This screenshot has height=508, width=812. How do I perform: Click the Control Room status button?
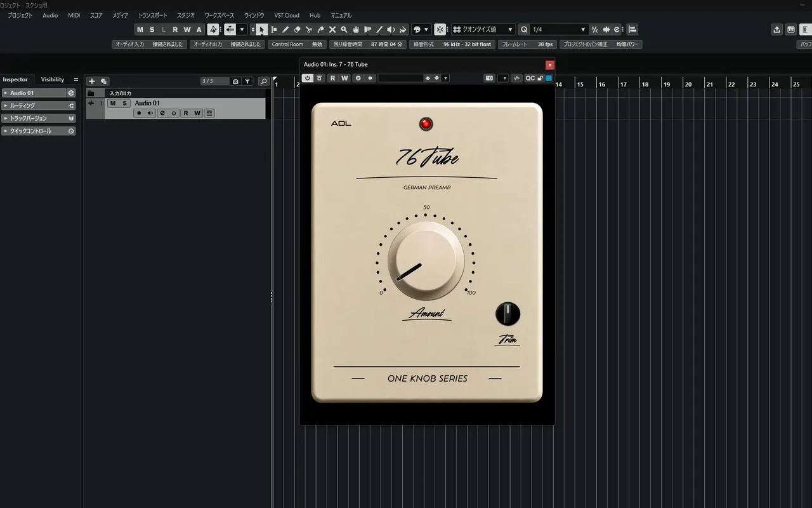click(298, 44)
